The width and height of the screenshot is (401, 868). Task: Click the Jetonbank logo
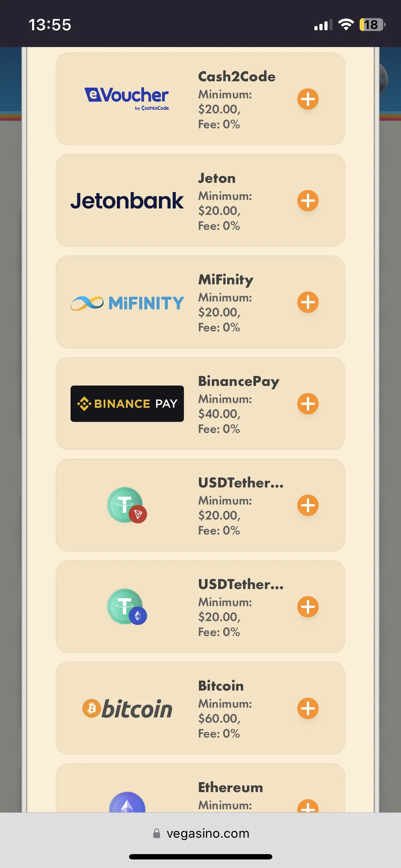point(127,201)
